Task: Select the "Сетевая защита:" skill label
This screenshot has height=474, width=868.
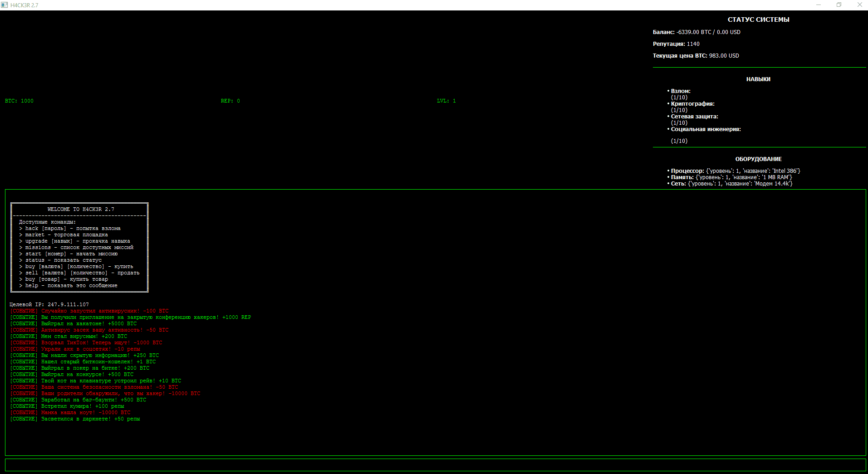Action: (695, 117)
